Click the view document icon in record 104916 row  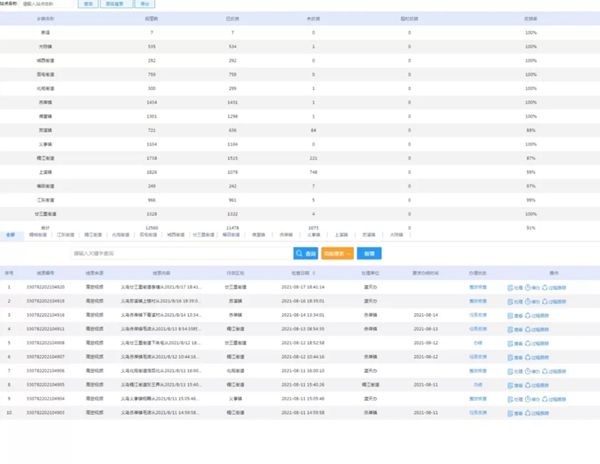coord(510,316)
